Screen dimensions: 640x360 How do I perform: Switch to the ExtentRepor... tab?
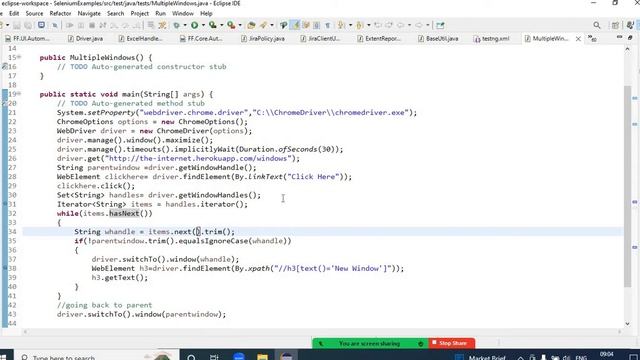379,38
